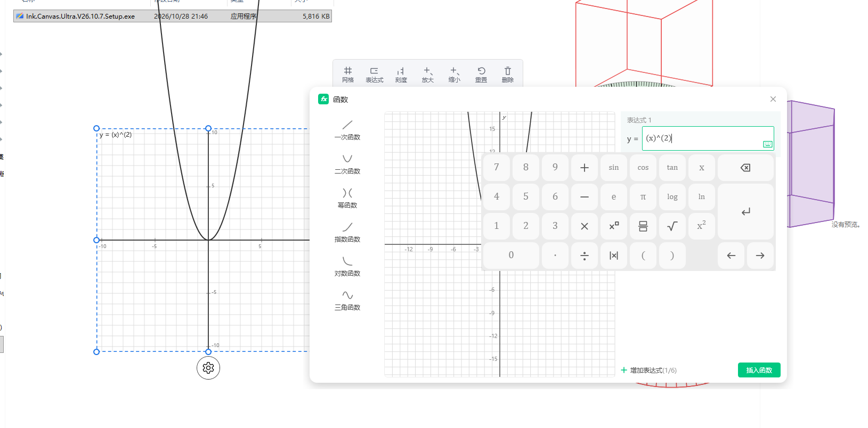The width and height of the screenshot is (868, 428).
Task: Click the 插入函数 insert function button
Action: pos(759,370)
